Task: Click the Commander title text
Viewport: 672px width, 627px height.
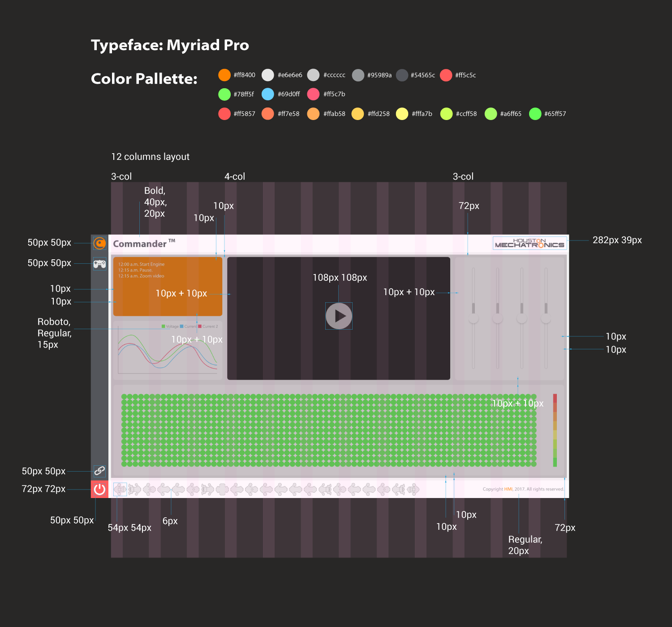Action: tap(140, 244)
